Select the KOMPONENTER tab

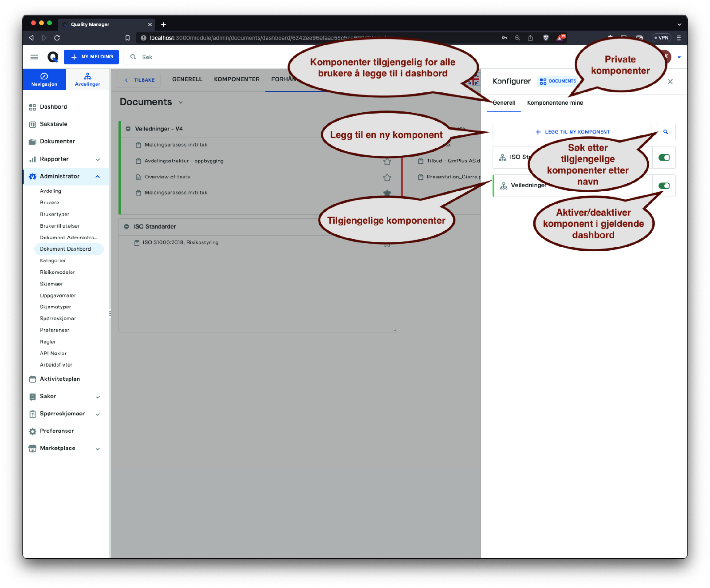tap(237, 79)
